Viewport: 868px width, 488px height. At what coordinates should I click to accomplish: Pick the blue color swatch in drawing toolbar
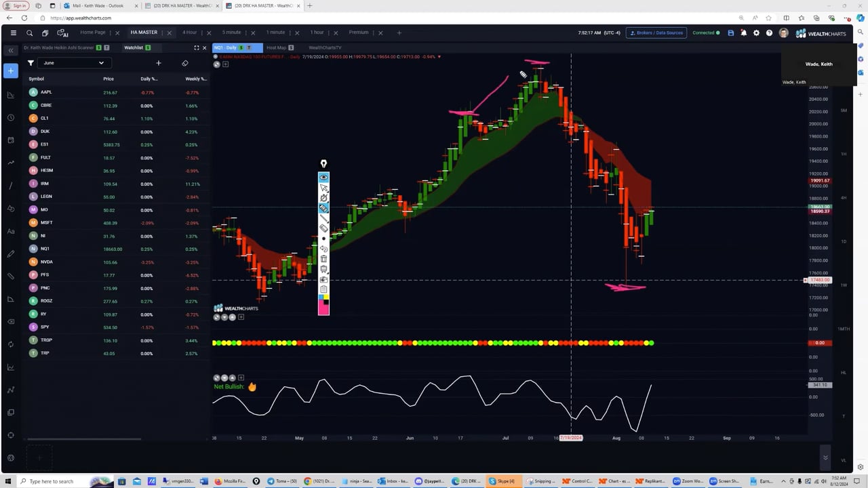tap(321, 298)
